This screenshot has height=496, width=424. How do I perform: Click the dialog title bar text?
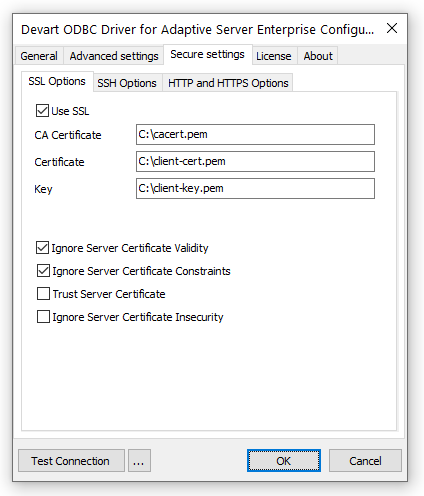(197, 29)
